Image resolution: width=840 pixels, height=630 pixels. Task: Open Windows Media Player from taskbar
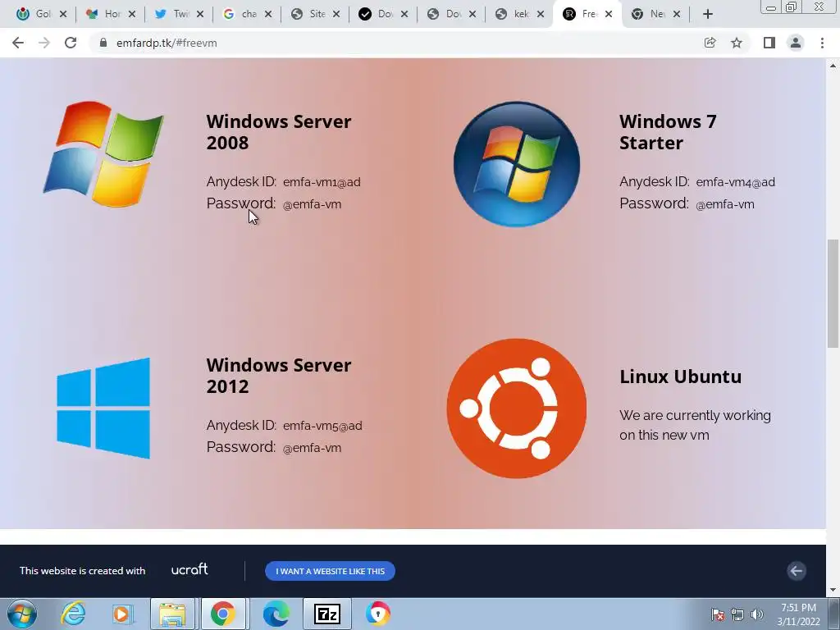[122, 614]
